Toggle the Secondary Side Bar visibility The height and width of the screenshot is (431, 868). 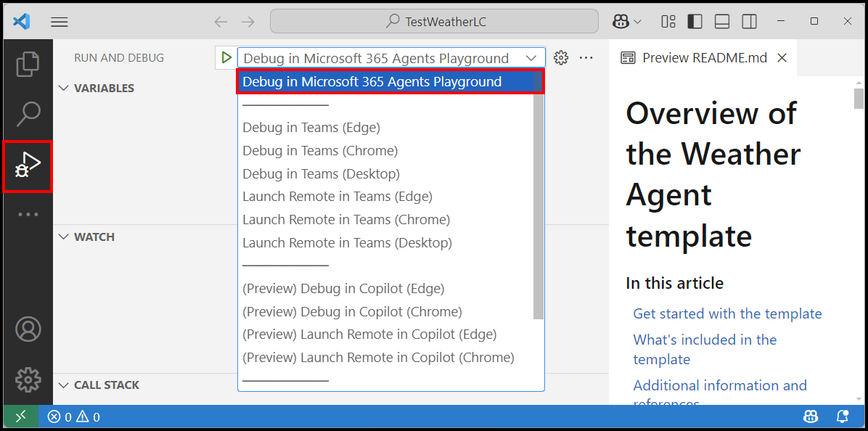749,21
